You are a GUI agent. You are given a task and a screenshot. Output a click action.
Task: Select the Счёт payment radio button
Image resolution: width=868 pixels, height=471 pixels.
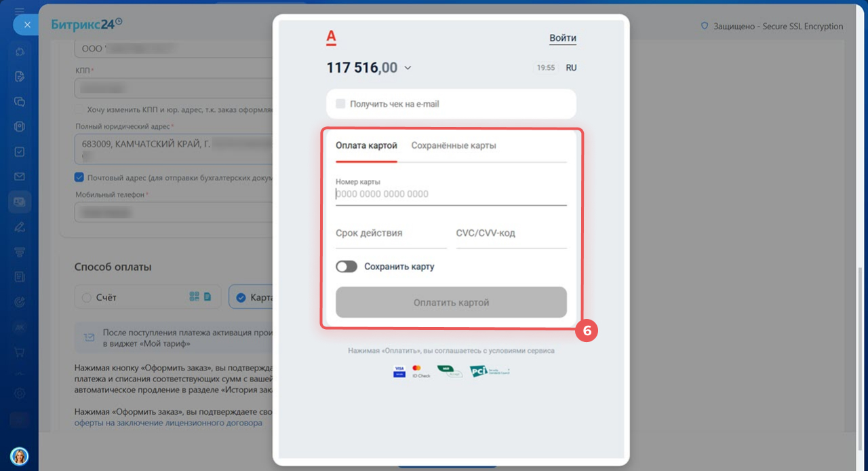86,297
